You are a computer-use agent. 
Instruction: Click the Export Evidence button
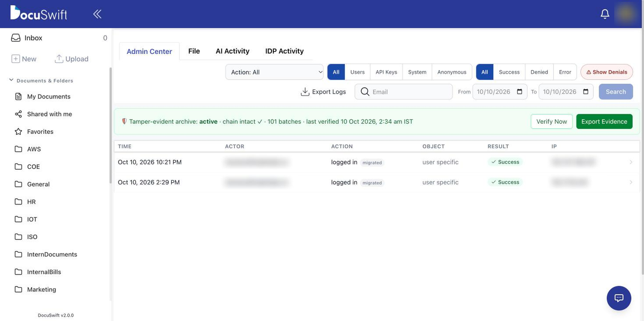(604, 121)
